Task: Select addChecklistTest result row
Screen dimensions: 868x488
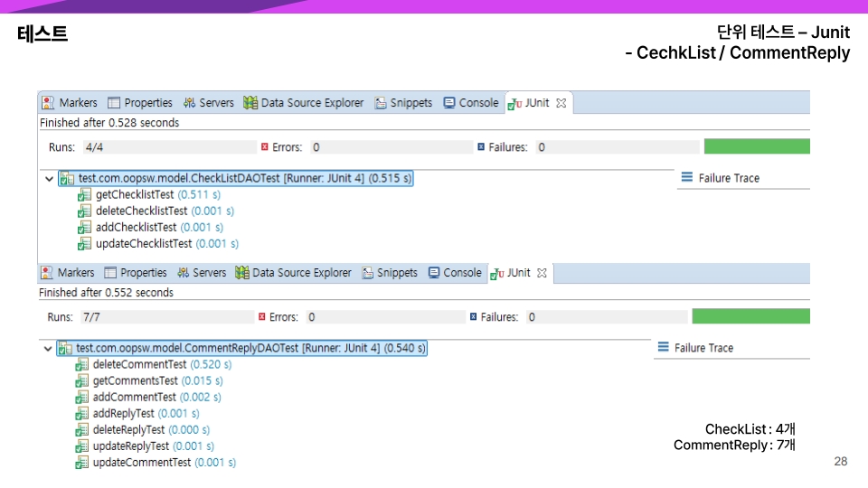Action: 151,228
